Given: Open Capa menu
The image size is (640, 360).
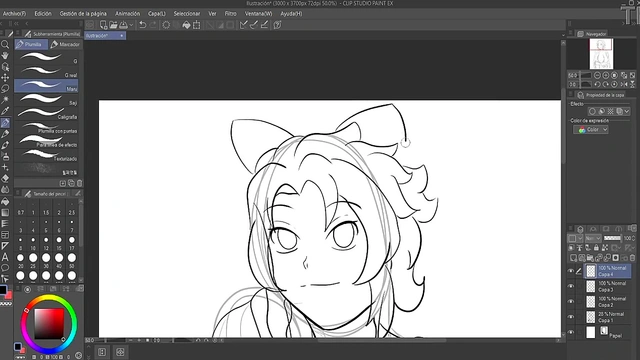Looking at the screenshot, I should tap(157, 13).
